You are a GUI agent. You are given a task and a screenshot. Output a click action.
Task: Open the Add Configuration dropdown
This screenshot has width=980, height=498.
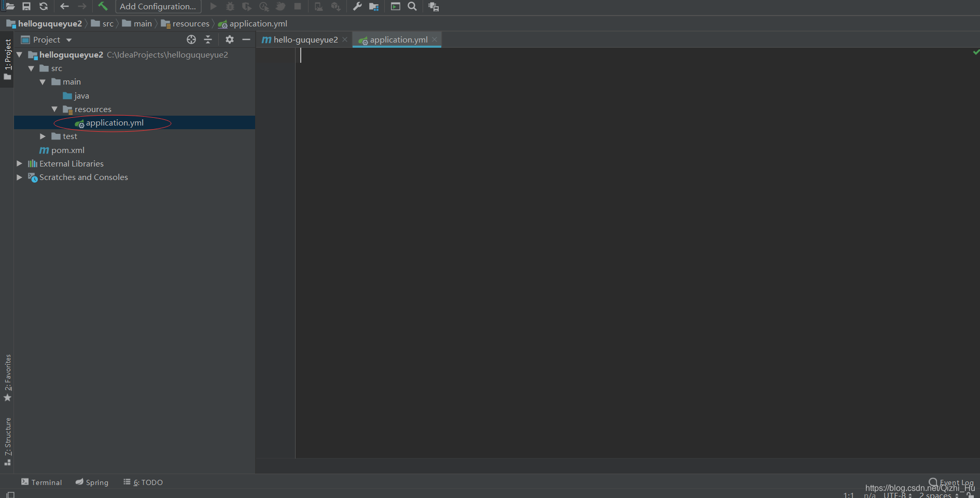tap(158, 7)
